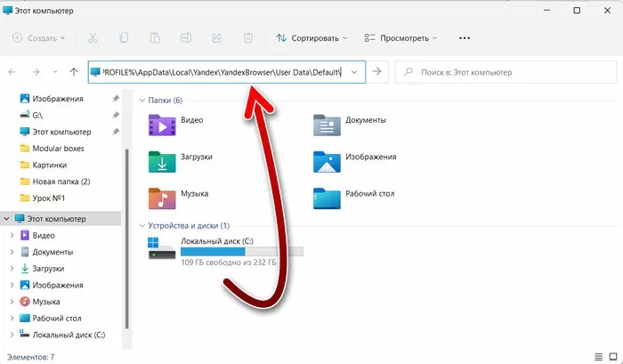Click the Delete trash icon
This screenshot has width=623, height=364.
(248, 38)
